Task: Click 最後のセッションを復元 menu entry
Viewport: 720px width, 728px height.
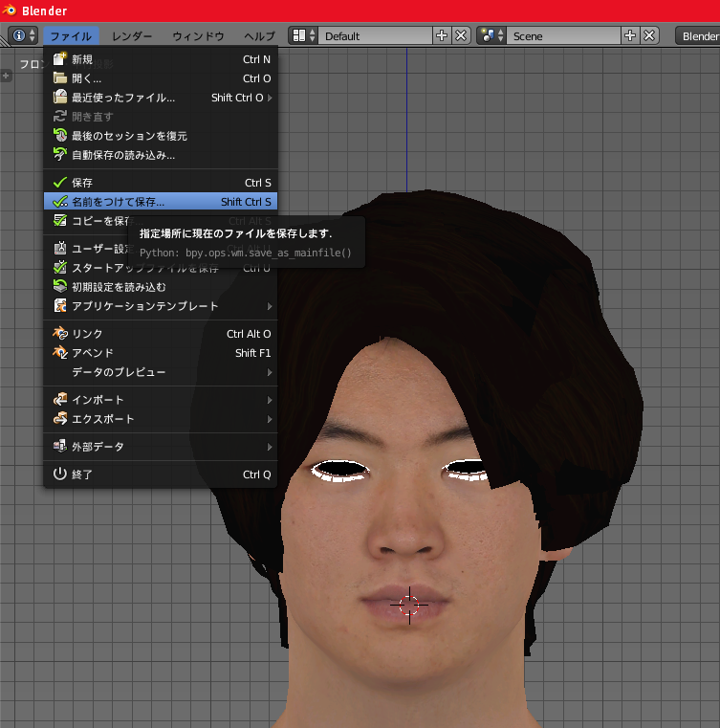Action: (x=161, y=136)
